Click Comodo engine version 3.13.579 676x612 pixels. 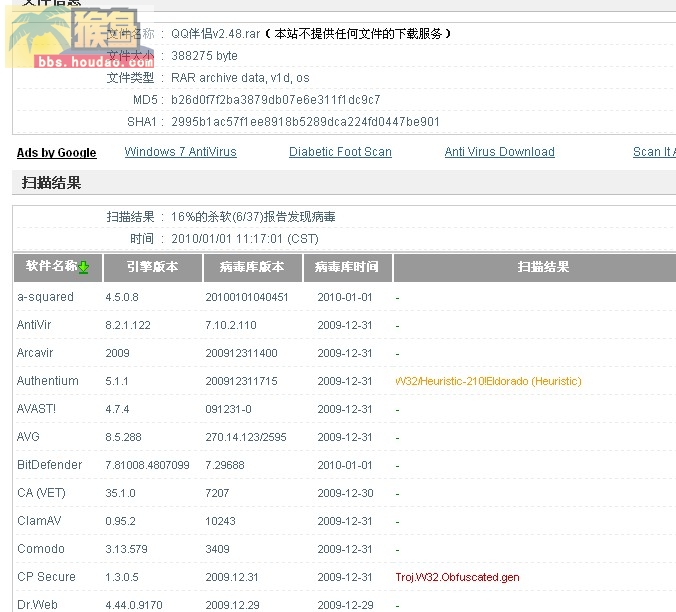126,550
